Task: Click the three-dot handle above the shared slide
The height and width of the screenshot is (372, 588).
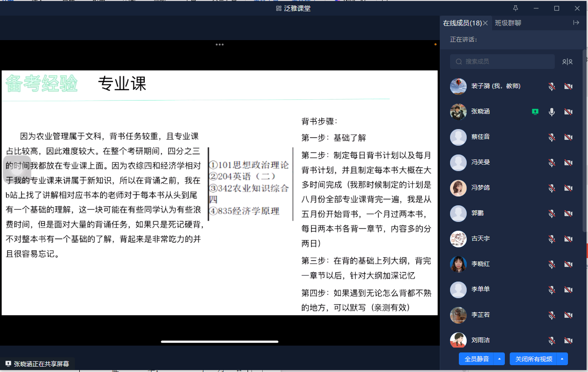Action: point(220,44)
